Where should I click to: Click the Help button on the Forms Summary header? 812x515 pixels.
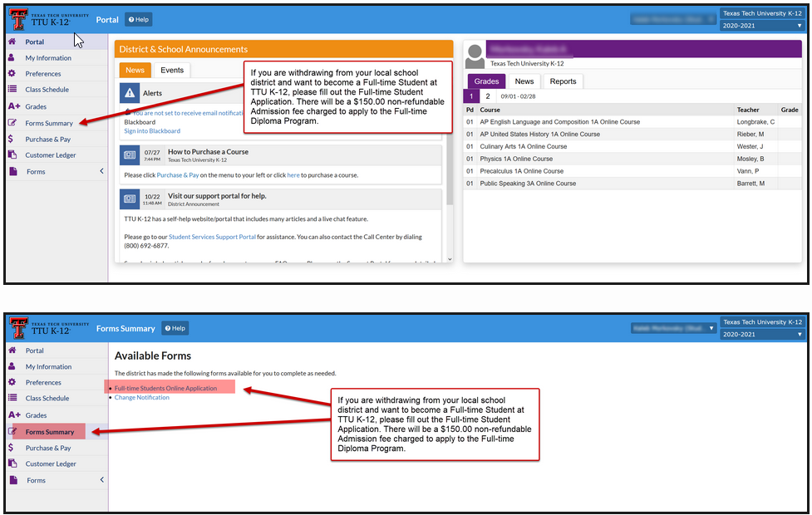(175, 328)
